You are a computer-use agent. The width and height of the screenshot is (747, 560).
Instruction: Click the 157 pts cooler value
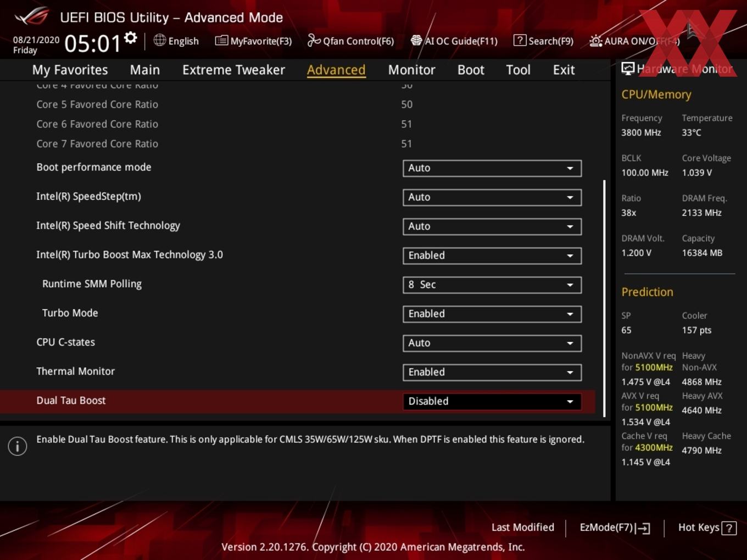click(696, 330)
